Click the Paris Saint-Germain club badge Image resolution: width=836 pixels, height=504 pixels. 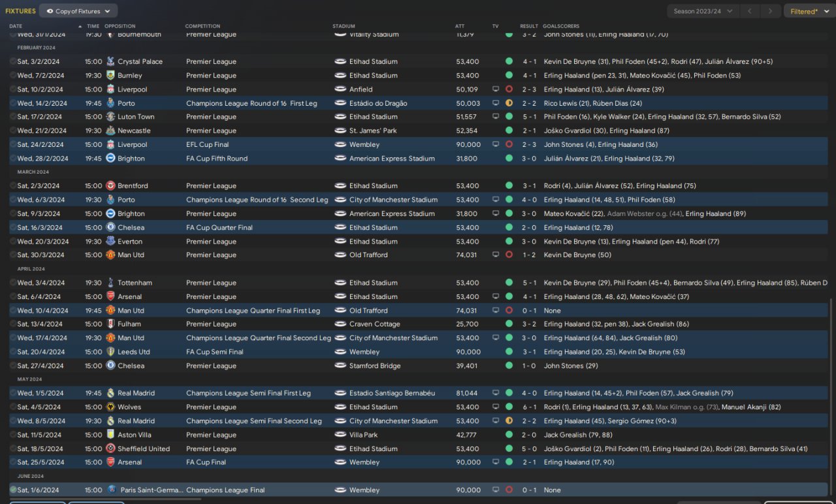coord(110,490)
